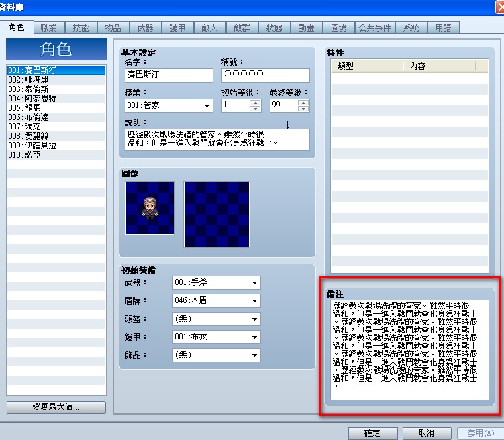Image resolution: width=504 pixels, height=440 pixels.
Task: Switch to the 敵群 tab
Action: 242,28
